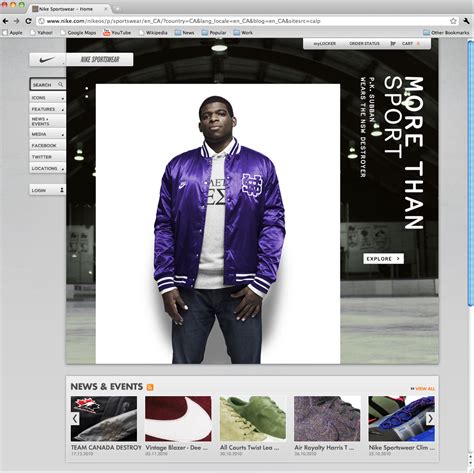Screen dimensions: 474x473
Task: Open the Apple bookmark
Action: [12, 33]
